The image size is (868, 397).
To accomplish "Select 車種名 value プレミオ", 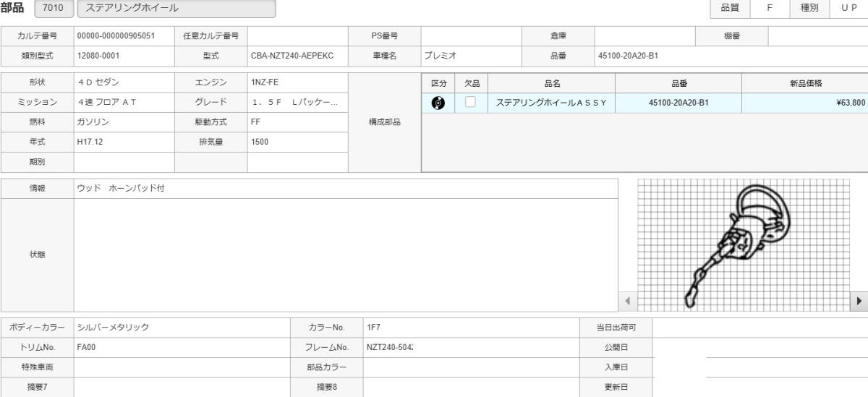I will point(472,56).
